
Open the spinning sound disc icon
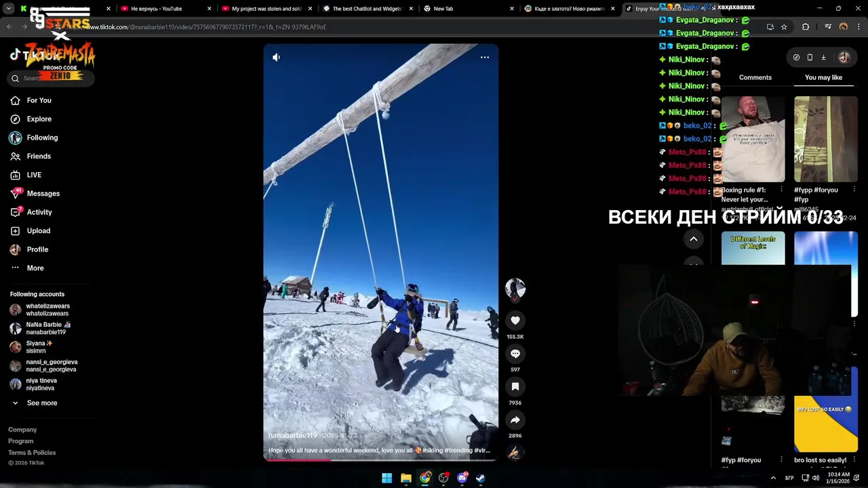coord(515,453)
